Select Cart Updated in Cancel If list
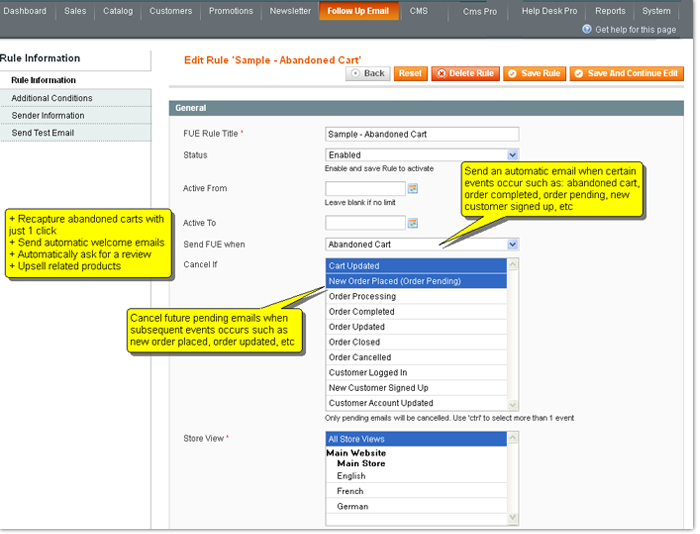This screenshot has width=700, height=534. point(416,266)
